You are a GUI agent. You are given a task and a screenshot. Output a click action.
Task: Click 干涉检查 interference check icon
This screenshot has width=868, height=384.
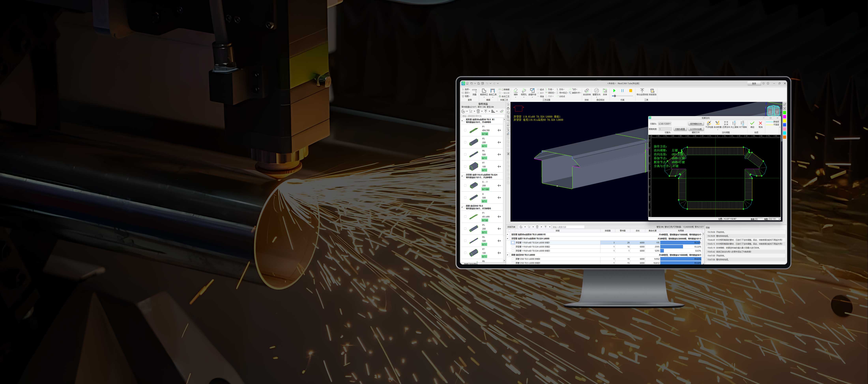point(709,123)
